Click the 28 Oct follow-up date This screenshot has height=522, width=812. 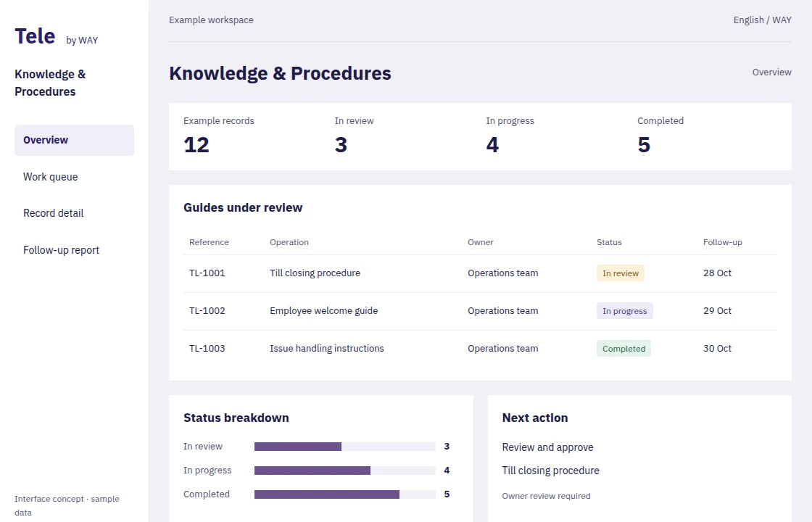(x=717, y=273)
